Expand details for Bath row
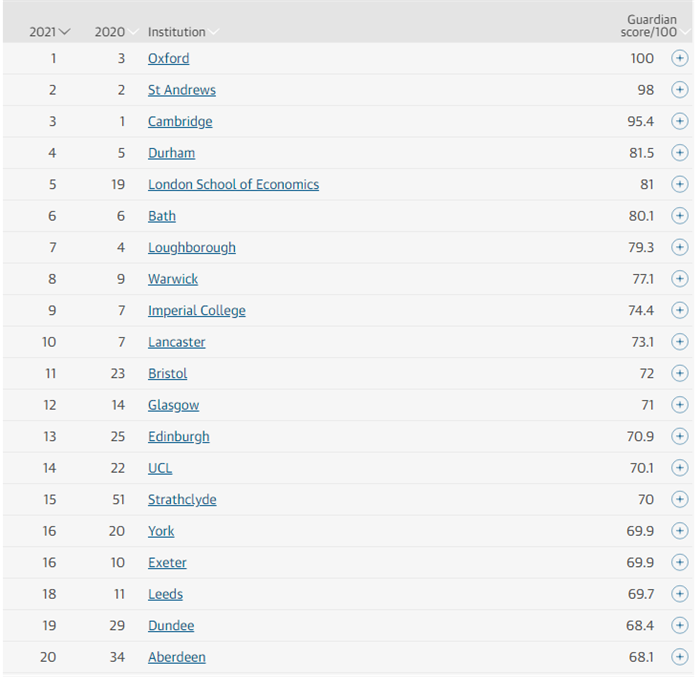This screenshot has width=700, height=677. click(x=679, y=216)
